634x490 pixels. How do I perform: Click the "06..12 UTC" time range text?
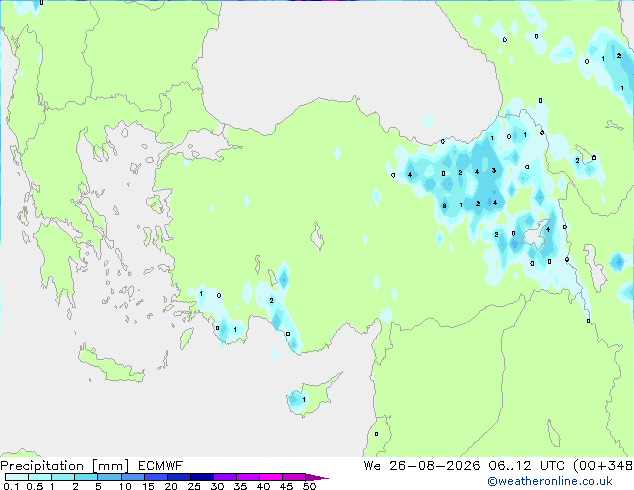coord(526,466)
